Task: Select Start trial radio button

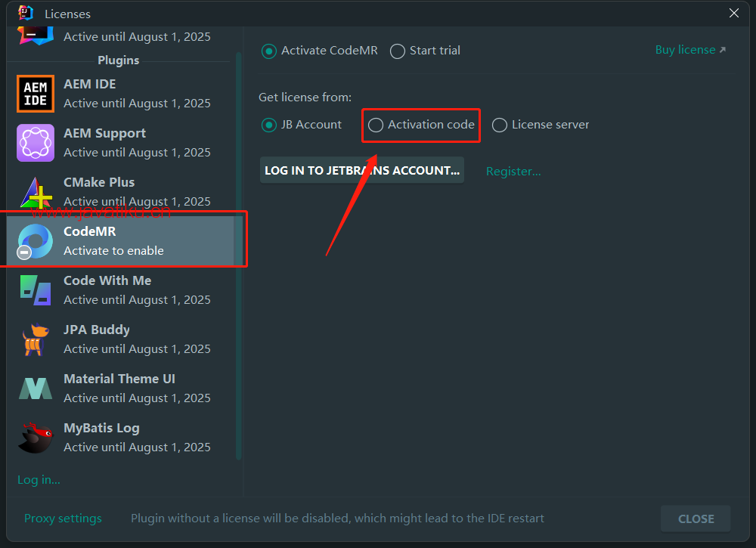Action: pyautogui.click(x=398, y=51)
